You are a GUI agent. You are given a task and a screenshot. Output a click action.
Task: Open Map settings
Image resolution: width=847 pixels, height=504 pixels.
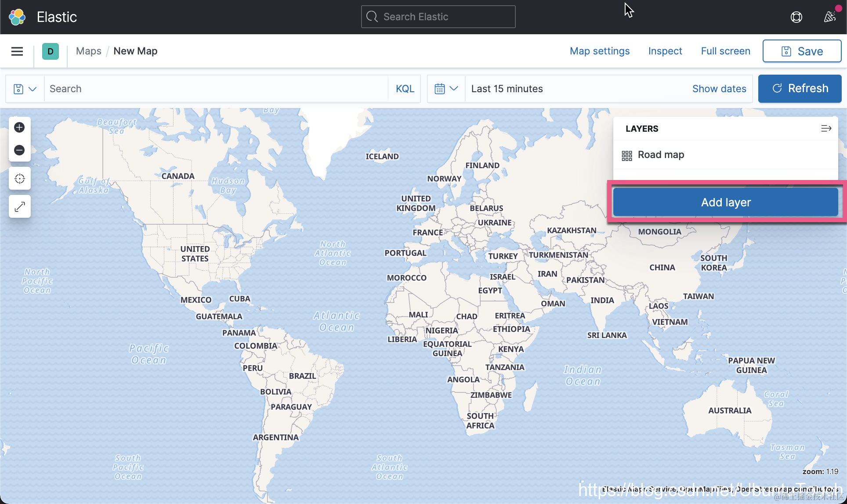(599, 51)
